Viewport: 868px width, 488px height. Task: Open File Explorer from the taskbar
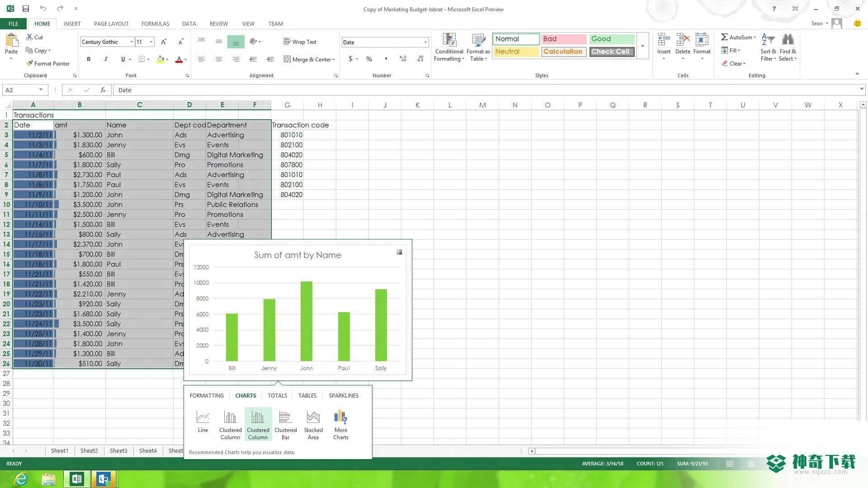point(49,479)
